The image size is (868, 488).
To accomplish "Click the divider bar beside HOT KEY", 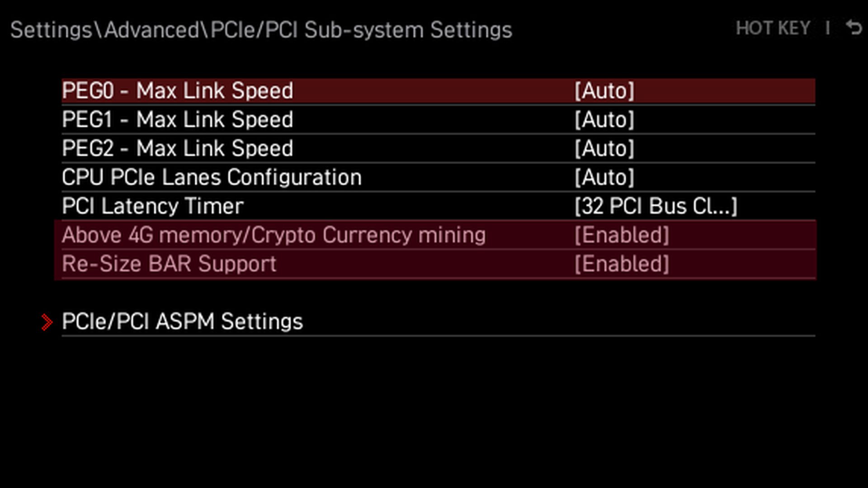I will [828, 28].
